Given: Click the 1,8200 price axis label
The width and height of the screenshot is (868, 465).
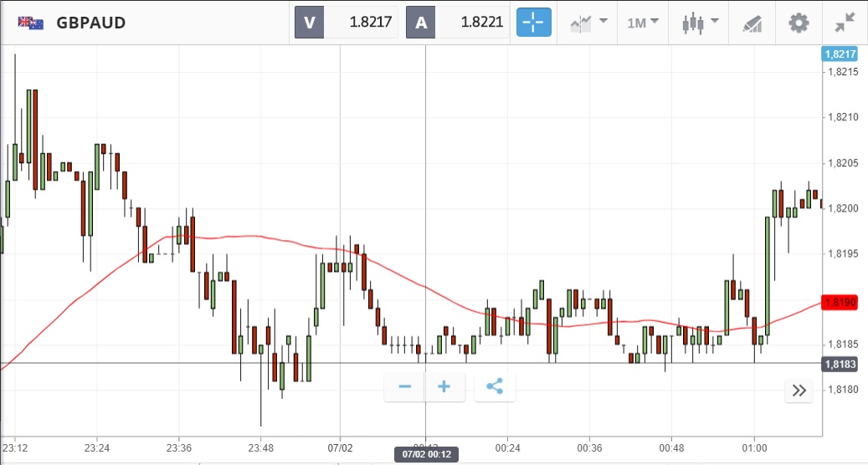Looking at the screenshot, I should pos(843,208).
